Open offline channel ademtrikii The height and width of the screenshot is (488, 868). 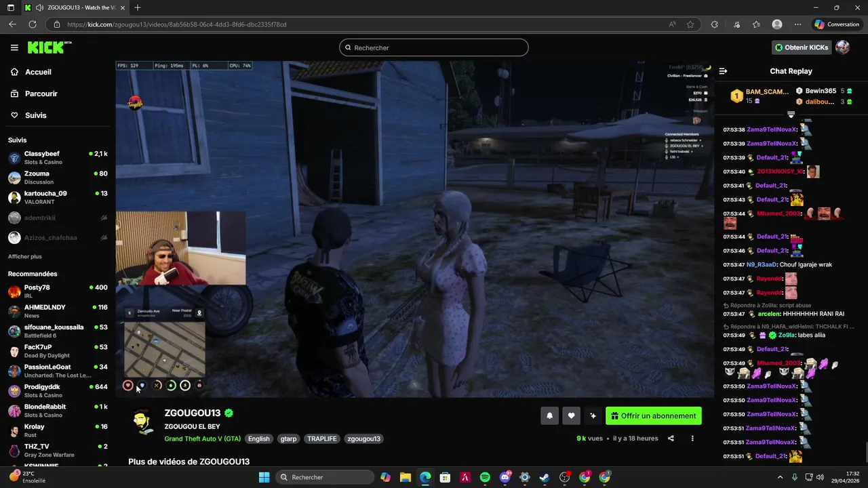[58, 218]
